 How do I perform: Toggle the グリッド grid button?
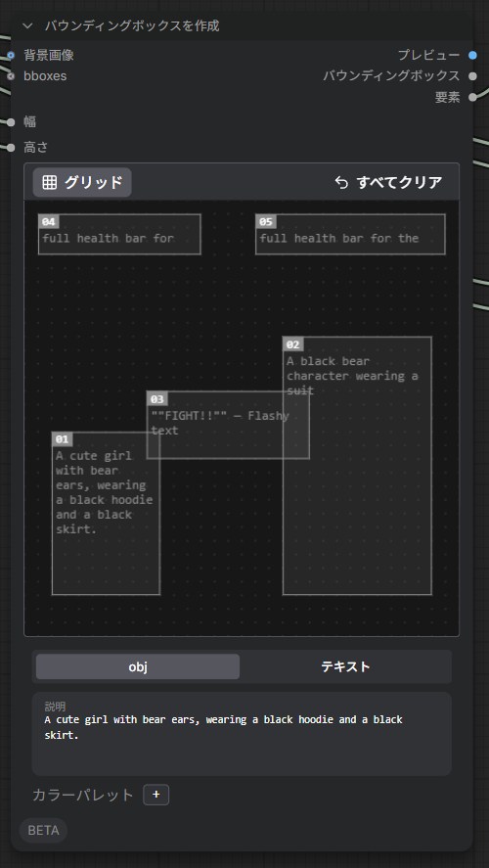tap(82, 182)
